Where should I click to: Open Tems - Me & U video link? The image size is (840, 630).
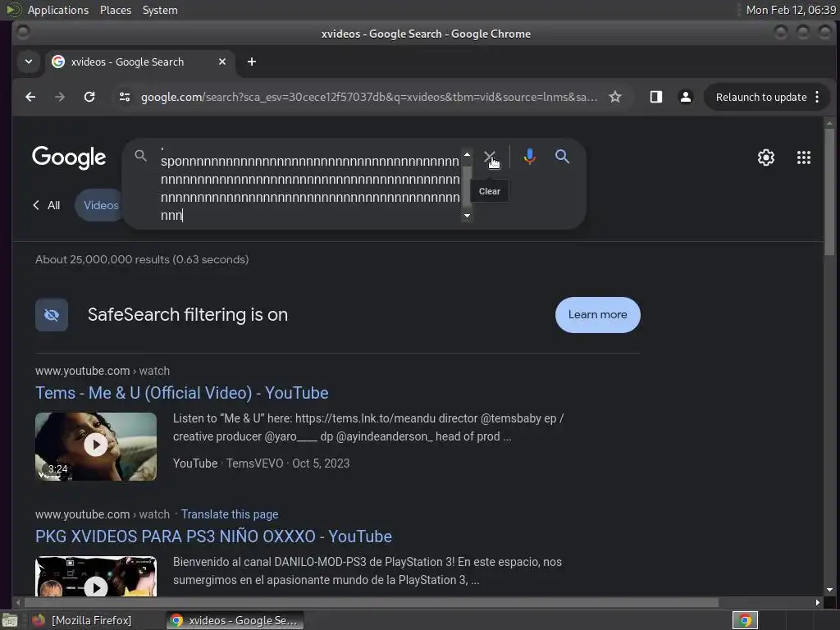tap(181, 393)
